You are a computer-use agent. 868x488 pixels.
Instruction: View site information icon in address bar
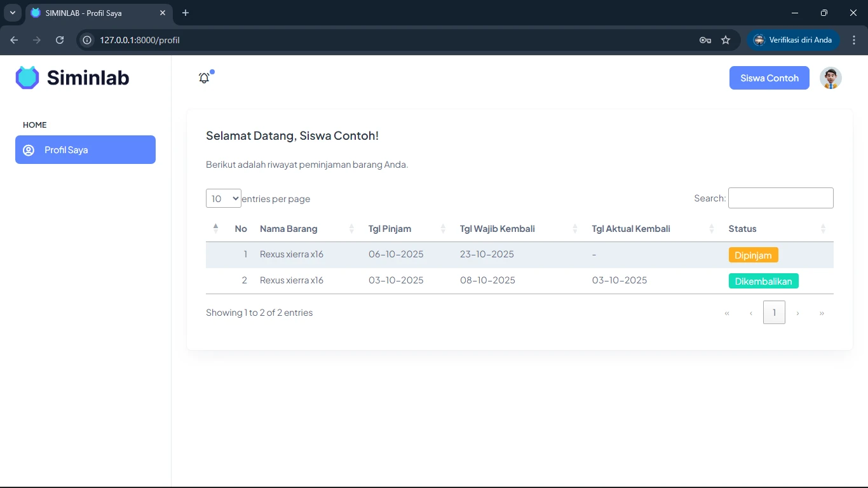[88, 40]
